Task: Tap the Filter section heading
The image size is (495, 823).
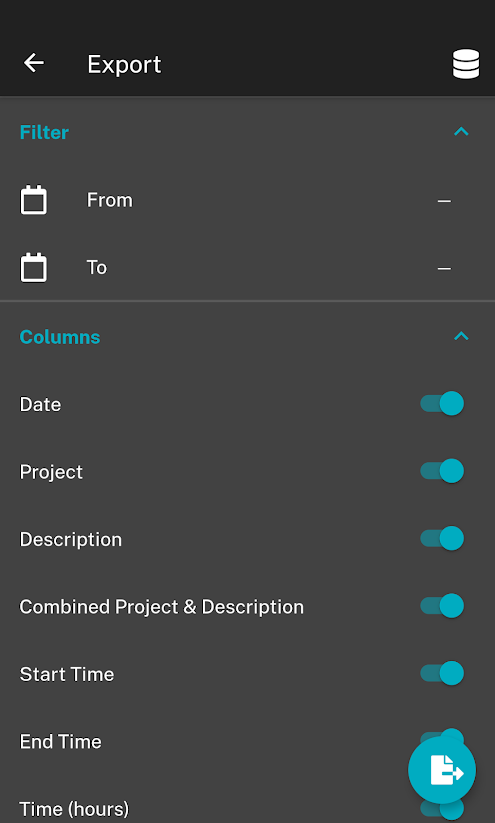Action: (x=44, y=132)
